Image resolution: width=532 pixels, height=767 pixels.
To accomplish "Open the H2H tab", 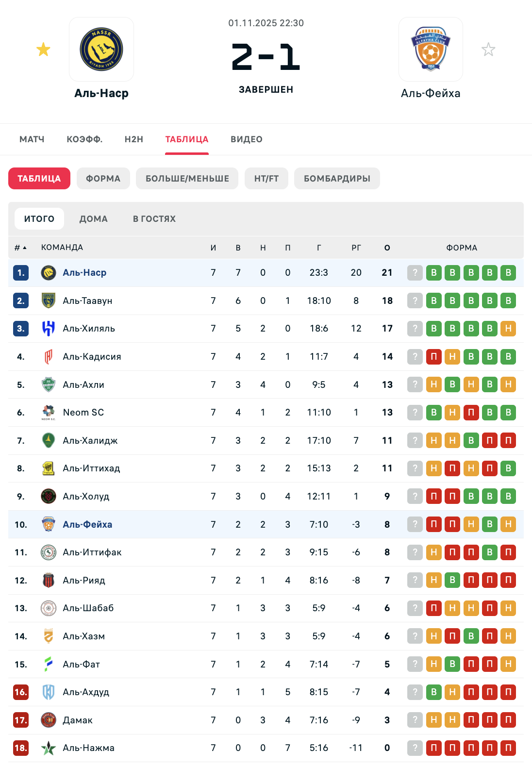I will (x=134, y=139).
